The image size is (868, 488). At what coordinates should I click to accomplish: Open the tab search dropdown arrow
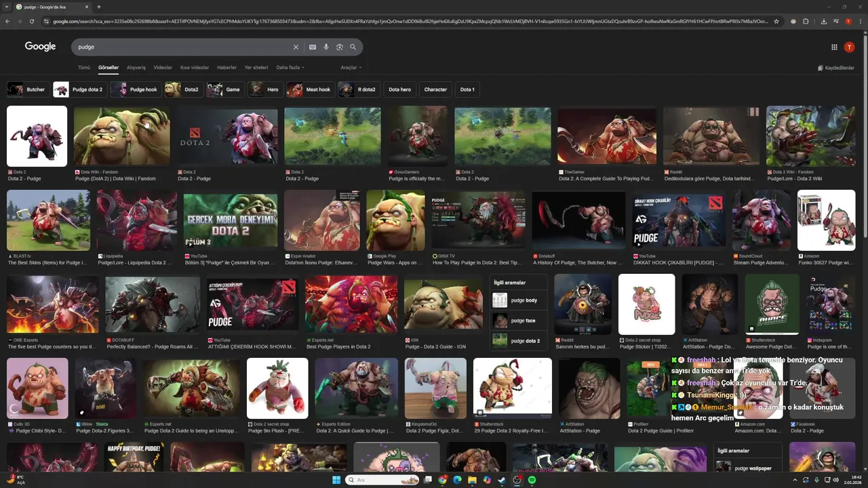click(x=7, y=7)
